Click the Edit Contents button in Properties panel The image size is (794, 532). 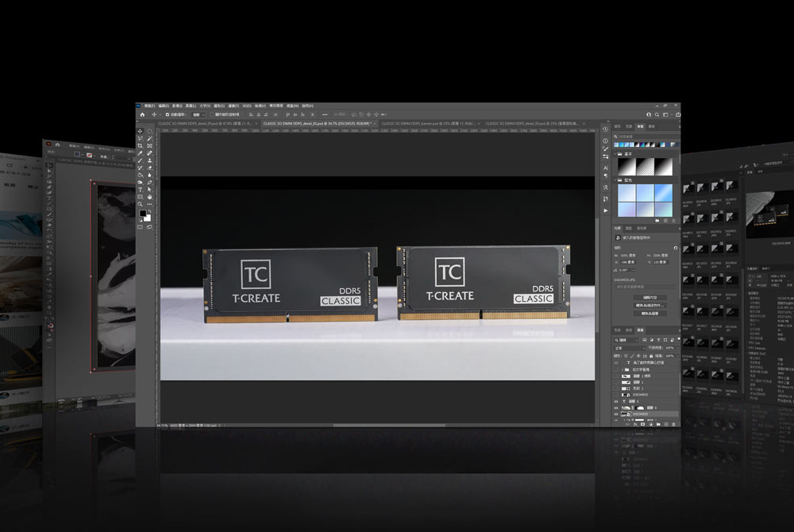tap(649, 297)
